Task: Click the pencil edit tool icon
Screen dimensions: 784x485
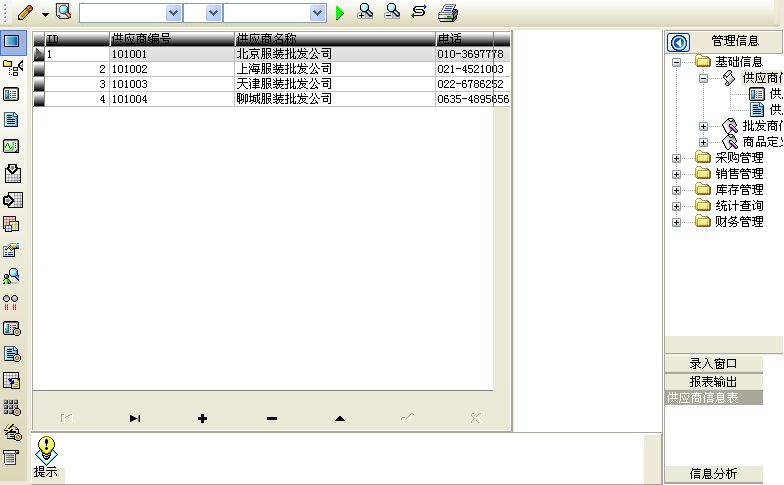Action: [x=25, y=12]
